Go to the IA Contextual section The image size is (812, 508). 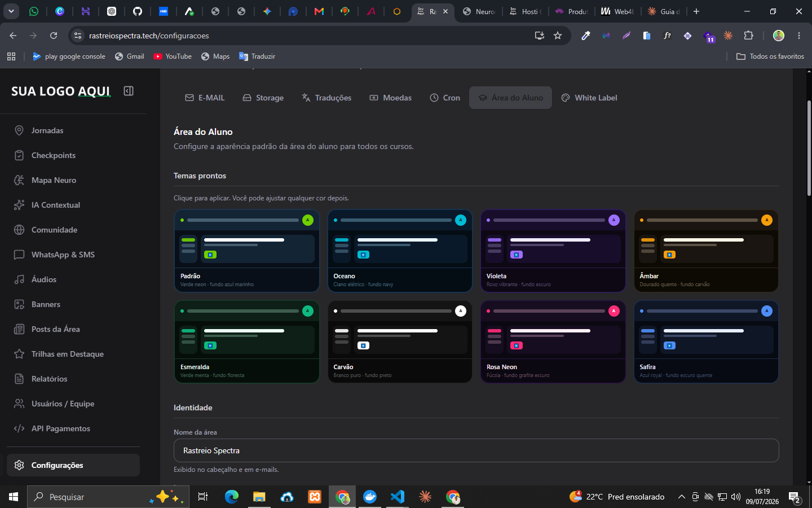point(73,205)
